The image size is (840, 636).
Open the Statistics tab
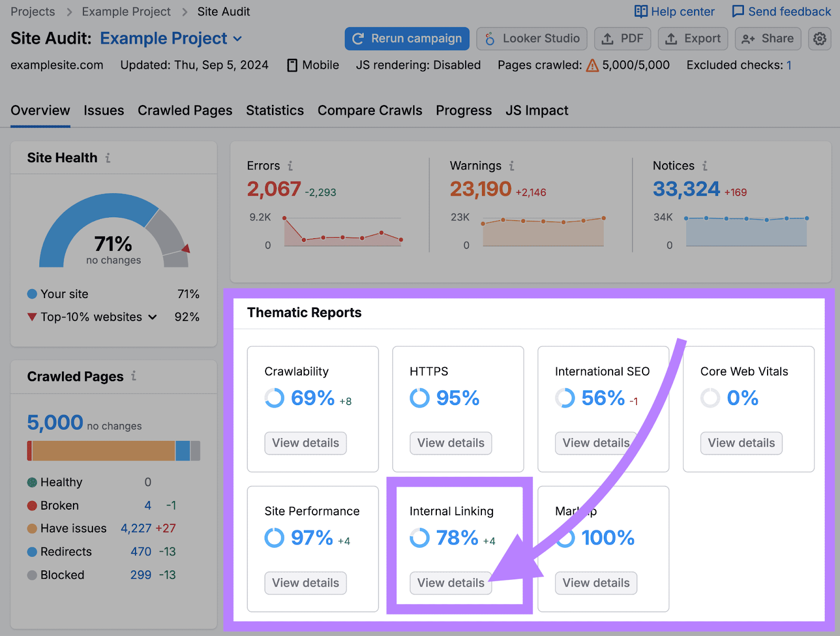(275, 110)
